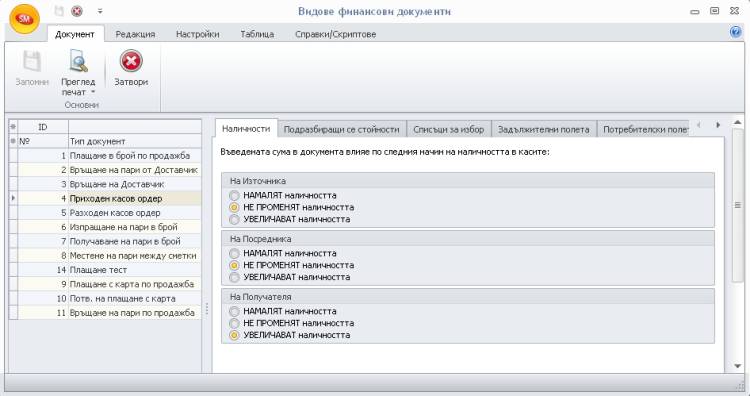Click the column chooser icon beside № header
Screen dimensions: 750x396
tap(13, 141)
